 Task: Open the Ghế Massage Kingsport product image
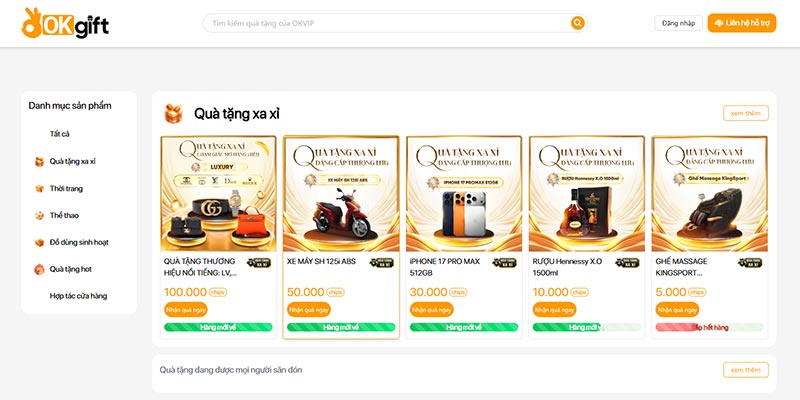pos(710,193)
